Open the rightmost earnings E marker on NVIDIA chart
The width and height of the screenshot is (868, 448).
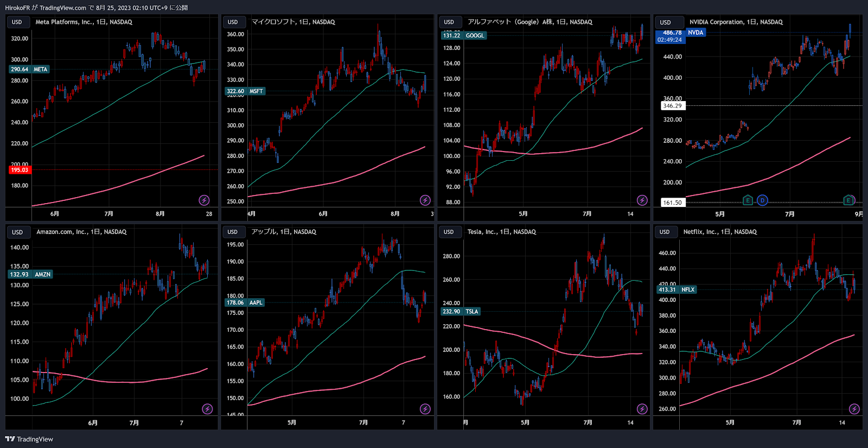coord(848,200)
